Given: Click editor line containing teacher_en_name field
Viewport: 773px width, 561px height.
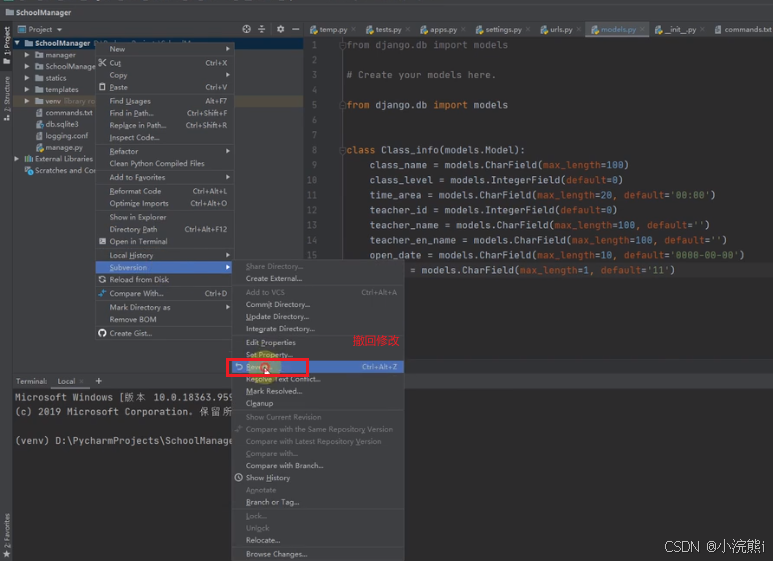Looking at the screenshot, I should tap(548, 240).
